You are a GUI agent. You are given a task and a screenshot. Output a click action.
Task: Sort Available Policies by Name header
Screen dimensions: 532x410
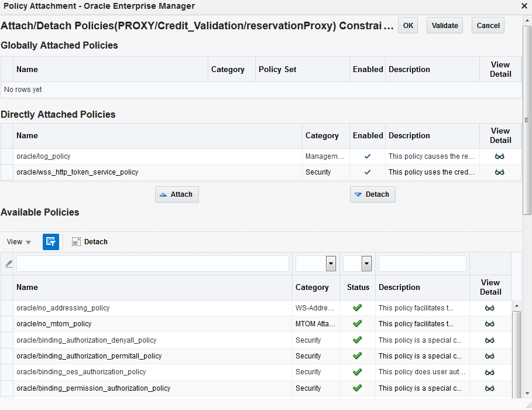click(x=153, y=288)
